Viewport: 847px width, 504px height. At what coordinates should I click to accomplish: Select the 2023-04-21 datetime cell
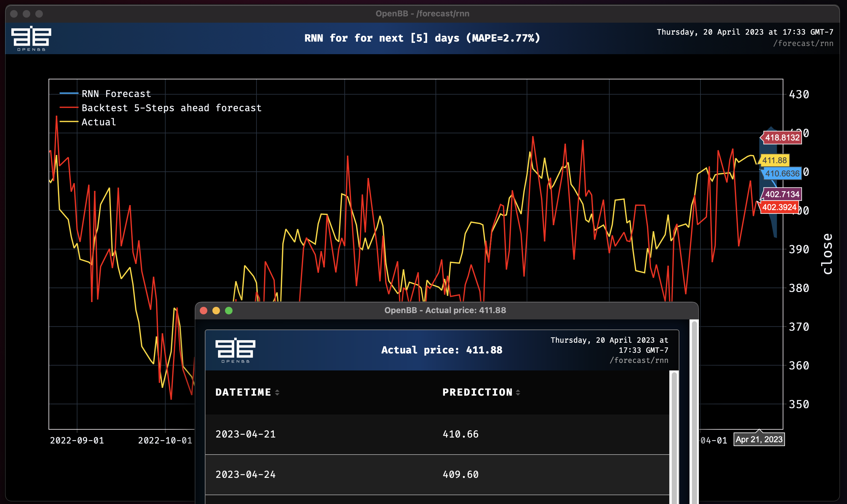click(246, 434)
